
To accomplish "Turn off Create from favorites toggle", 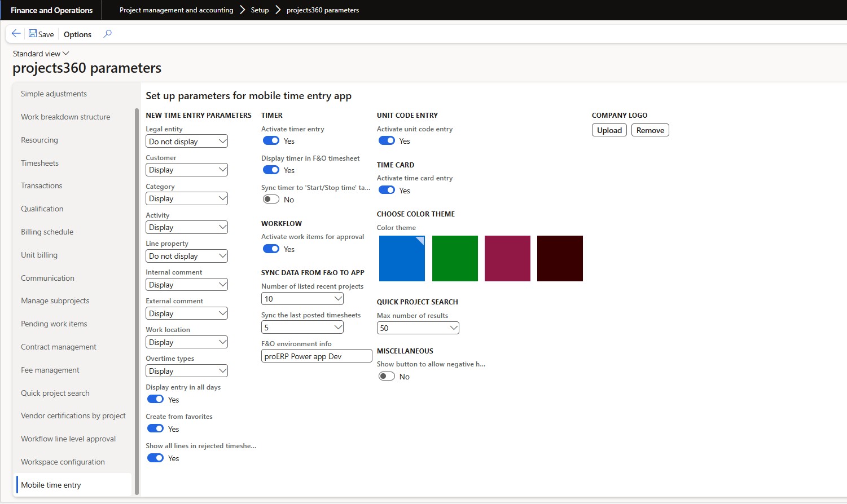I will (156, 429).
